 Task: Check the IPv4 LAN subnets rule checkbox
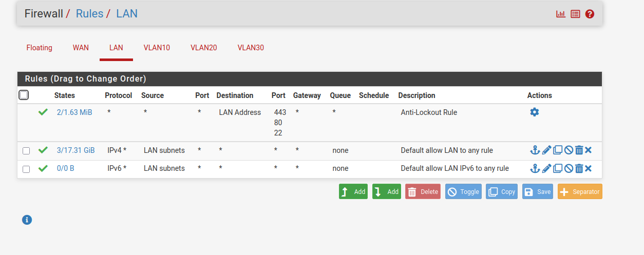[x=26, y=151]
